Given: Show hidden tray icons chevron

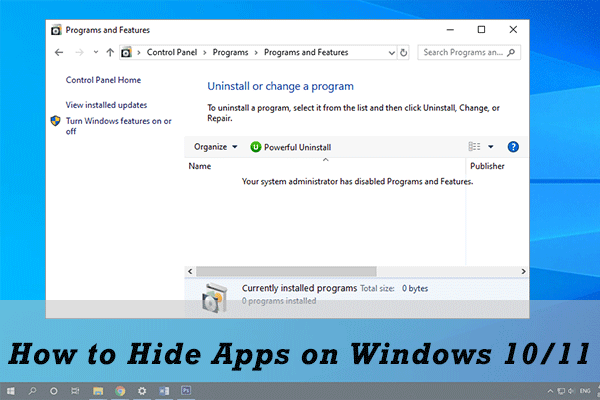Looking at the screenshot, I should point(550,391).
